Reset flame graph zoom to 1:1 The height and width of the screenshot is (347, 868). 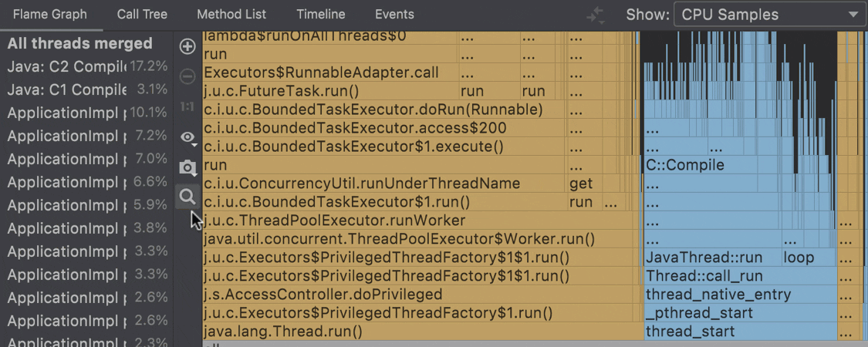[x=187, y=106]
